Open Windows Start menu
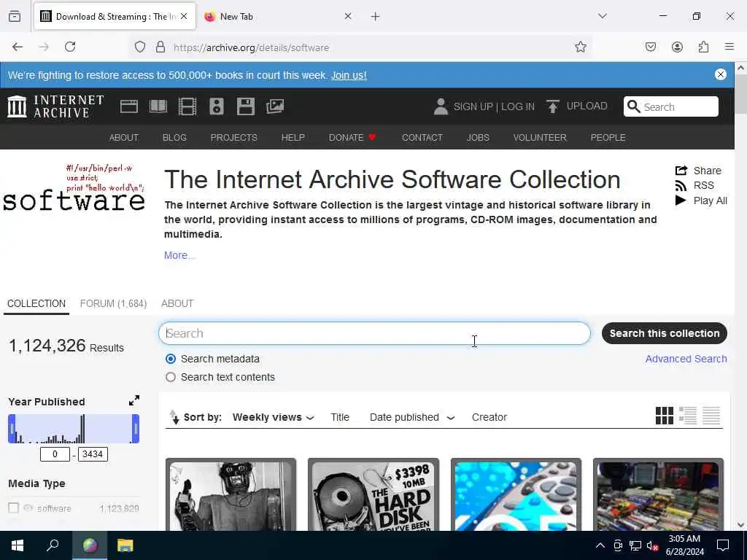Image resolution: width=747 pixels, height=560 pixels. (18, 545)
